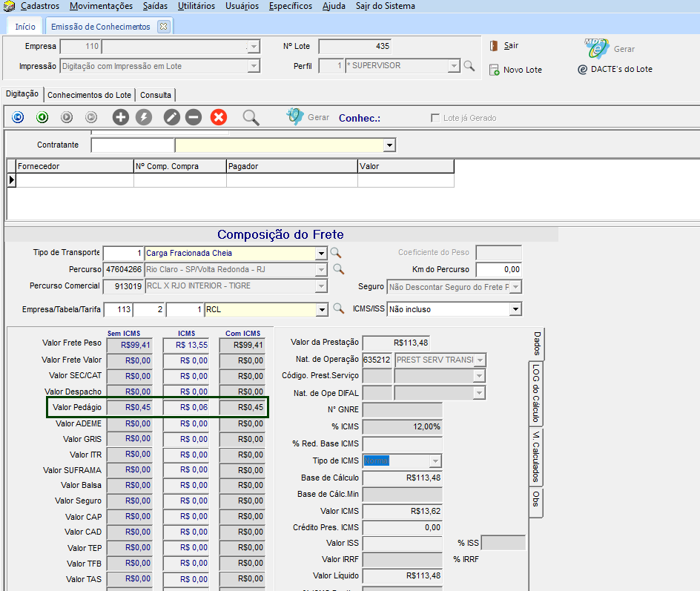Viewport: 700px width, 591px height.
Task: Click the pencil edit icon in toolbar
Action: [171, 117]
